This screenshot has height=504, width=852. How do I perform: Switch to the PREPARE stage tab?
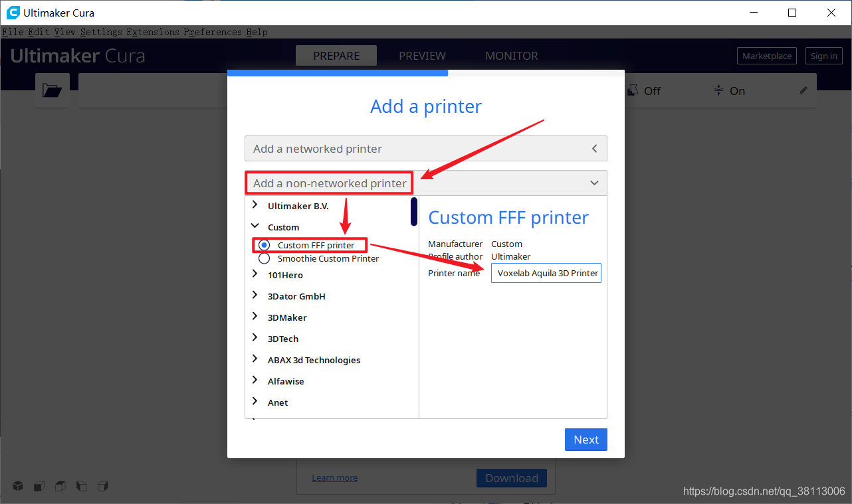tap(336, 56)
